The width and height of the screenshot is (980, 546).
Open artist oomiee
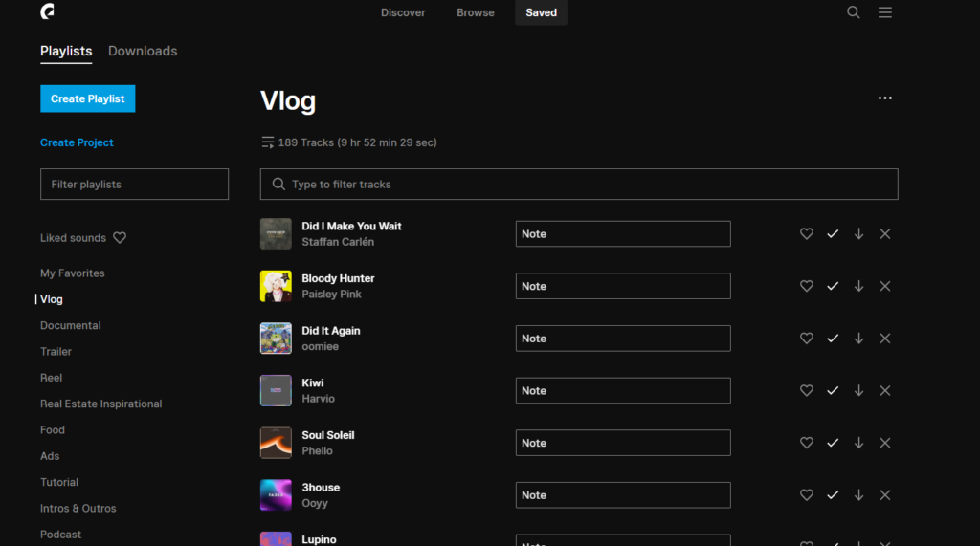(x=320, y=346)
